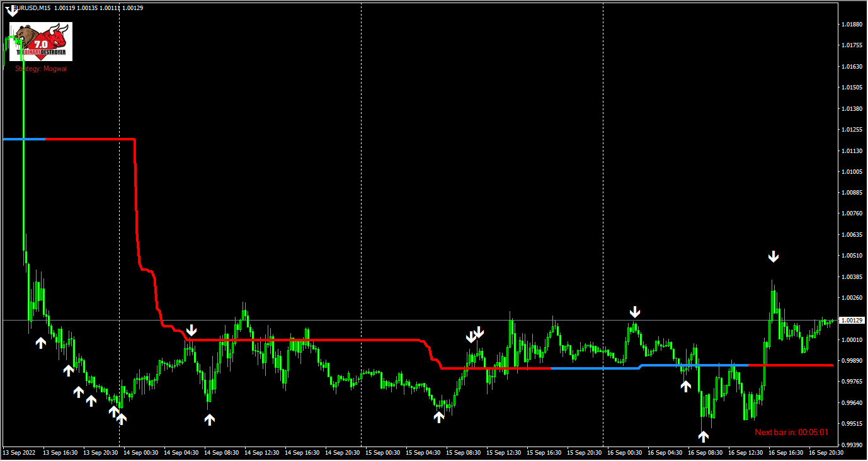Click the '14 Sep 08:30' time axis label
This screenshot has width=868, height=461.
point(222,452)
